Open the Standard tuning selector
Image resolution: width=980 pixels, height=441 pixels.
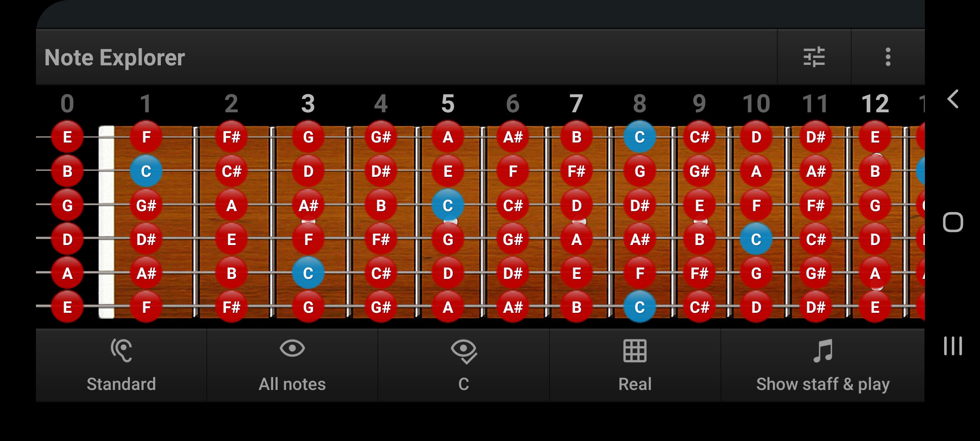(x=121, y=384)
